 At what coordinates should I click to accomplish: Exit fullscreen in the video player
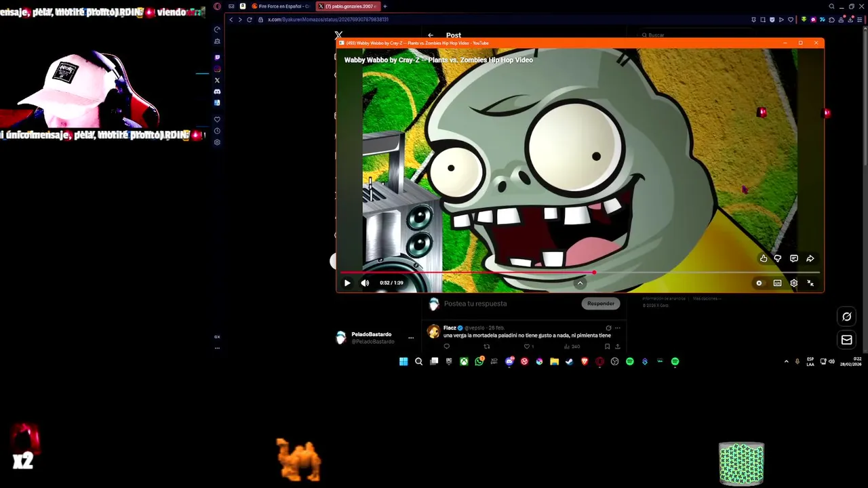point(810,283)
